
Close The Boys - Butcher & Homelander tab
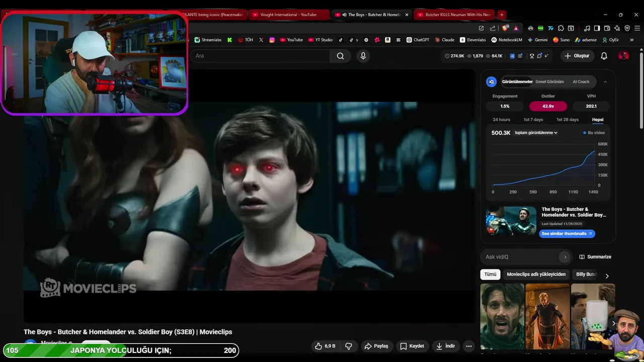tap(407, 15)
